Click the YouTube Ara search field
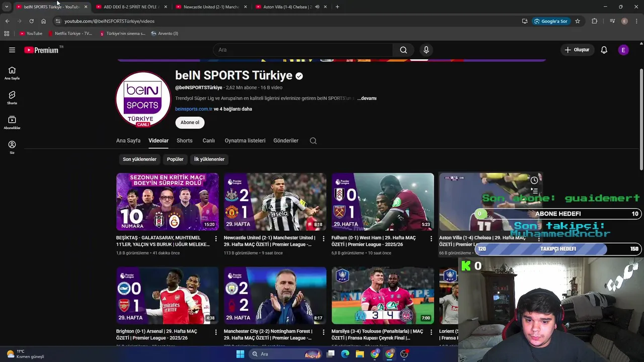Screen dimensions: 644x362 click(303, 50)
